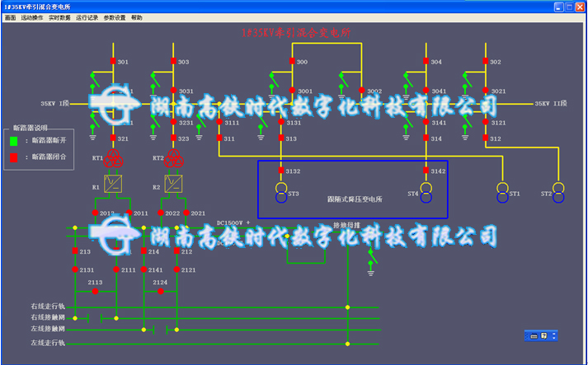Select circuit breaker 311

[219, 138]
